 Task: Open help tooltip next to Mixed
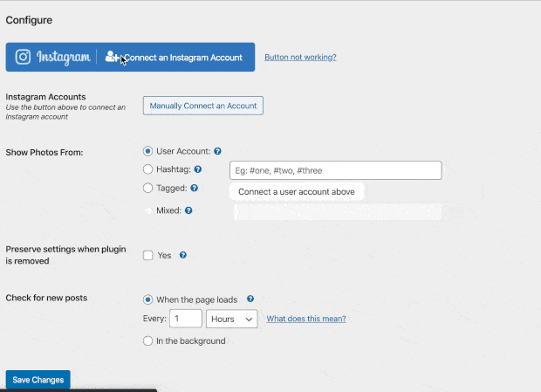point(188,210)
